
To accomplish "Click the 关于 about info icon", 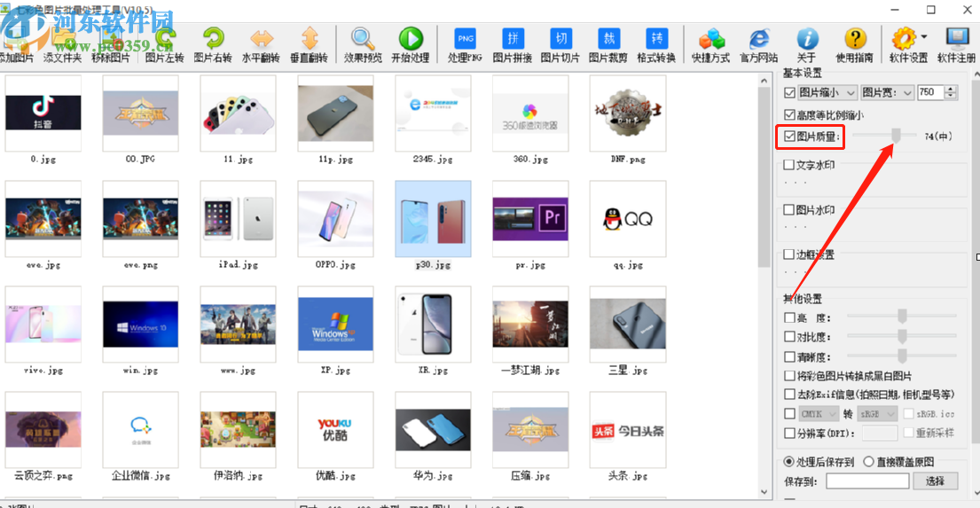I will [807, 45].
